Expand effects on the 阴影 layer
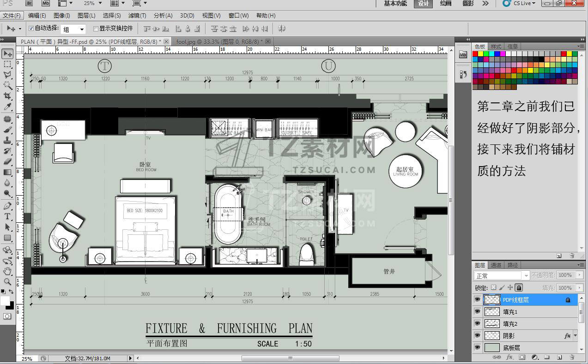This screenshot has width=588, height=364. (x=575, y=336)
